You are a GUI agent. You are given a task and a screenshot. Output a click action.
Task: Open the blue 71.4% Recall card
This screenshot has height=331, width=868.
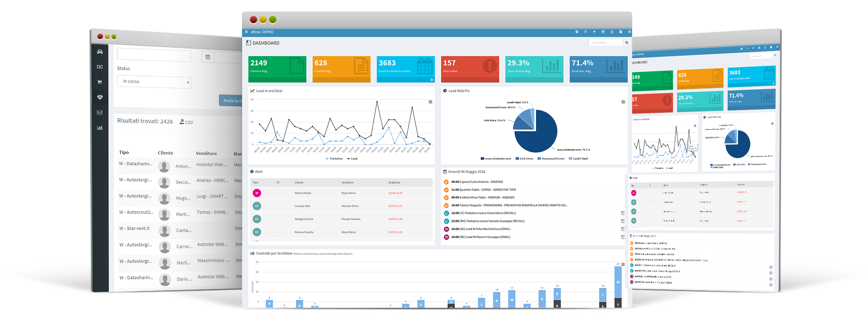(x=599, y=69)
